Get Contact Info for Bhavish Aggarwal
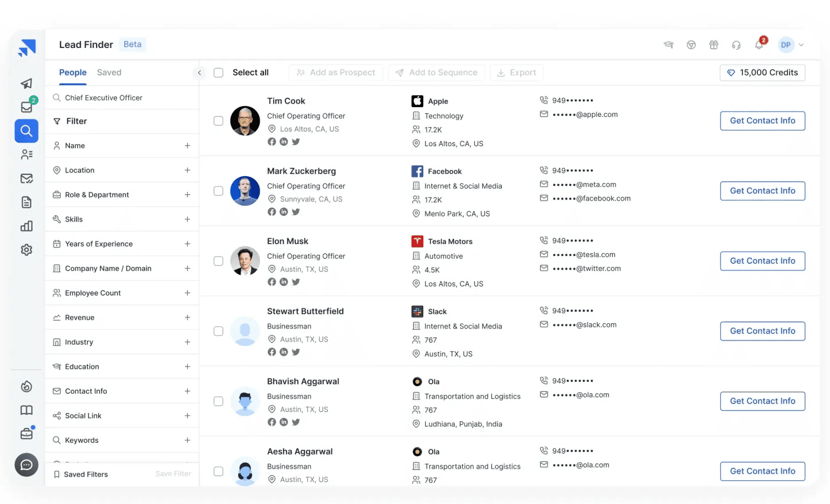The image size is (830, 504). (762, 401)
